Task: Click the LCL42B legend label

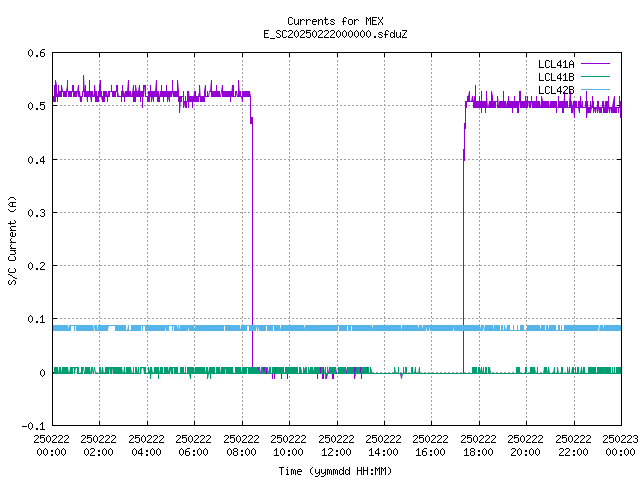Action: pos(556,90)
